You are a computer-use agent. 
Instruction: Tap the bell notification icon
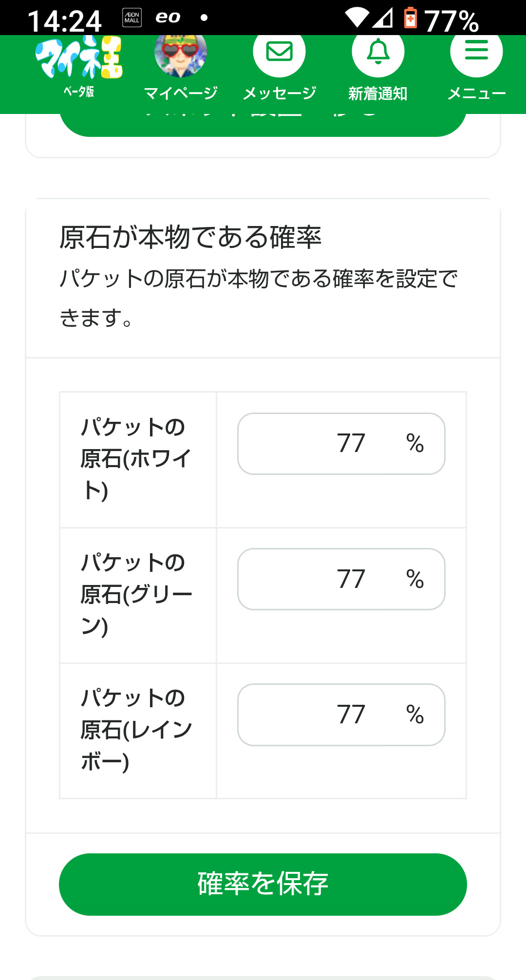coord(378,52)
